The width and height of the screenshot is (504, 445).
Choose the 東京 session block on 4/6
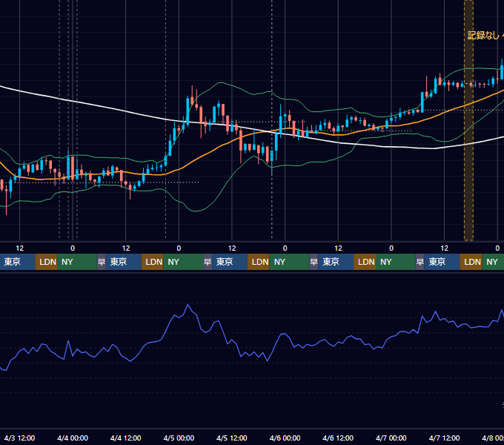[336, 262]
